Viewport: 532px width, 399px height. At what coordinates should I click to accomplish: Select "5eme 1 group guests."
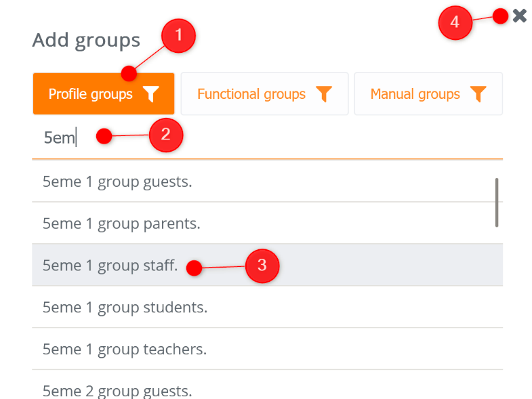pos(117,182)
